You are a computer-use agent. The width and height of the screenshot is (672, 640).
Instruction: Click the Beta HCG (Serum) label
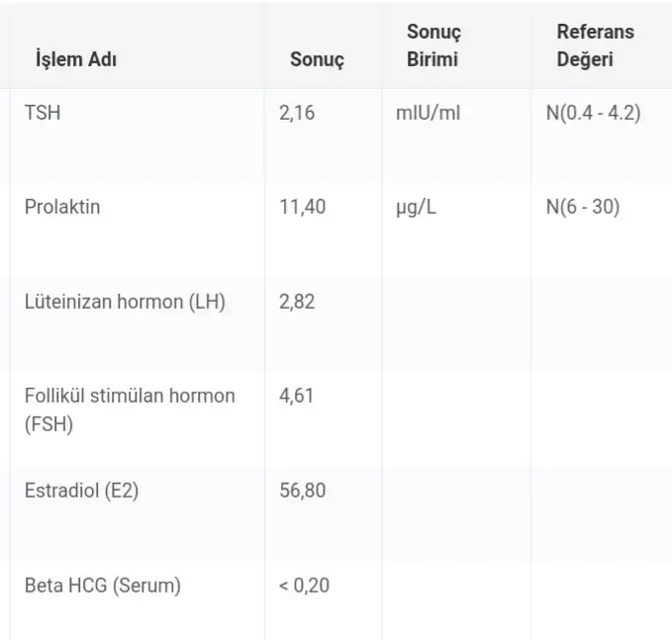(x=103, y=585)
